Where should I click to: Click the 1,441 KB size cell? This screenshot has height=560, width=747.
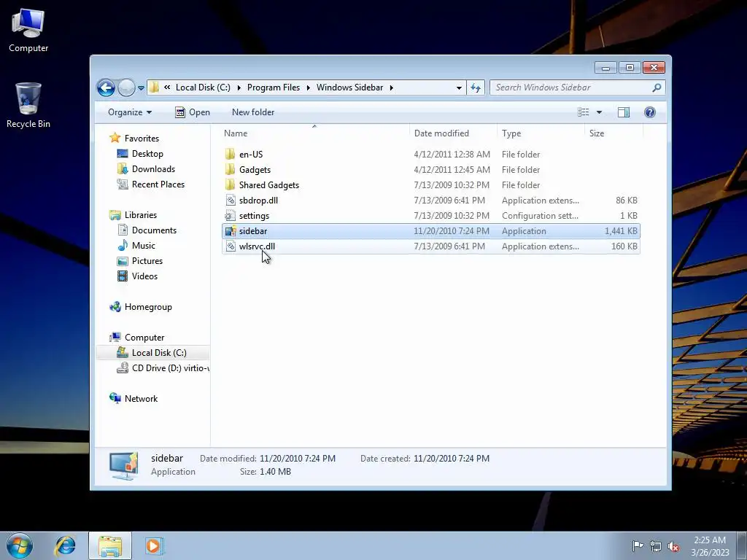click(621, 231)
